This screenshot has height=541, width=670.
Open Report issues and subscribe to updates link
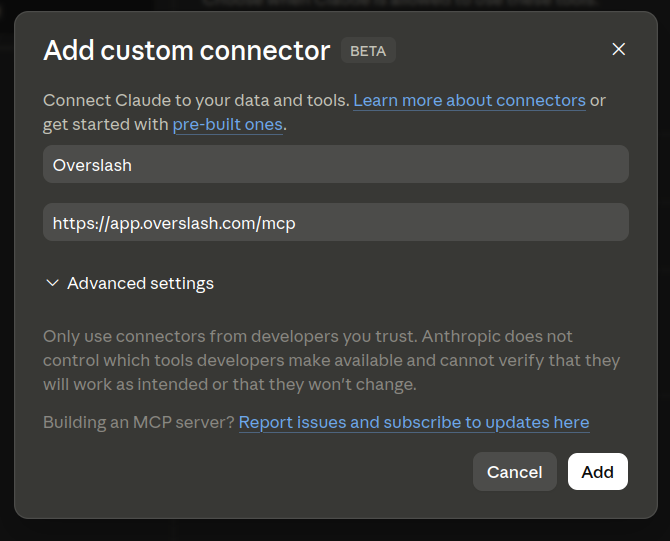coord(414,422)
